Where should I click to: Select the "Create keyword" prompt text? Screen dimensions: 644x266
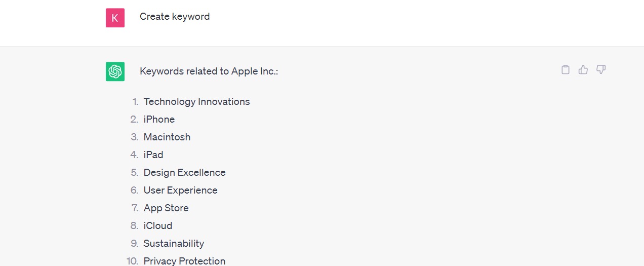[175, 17]
